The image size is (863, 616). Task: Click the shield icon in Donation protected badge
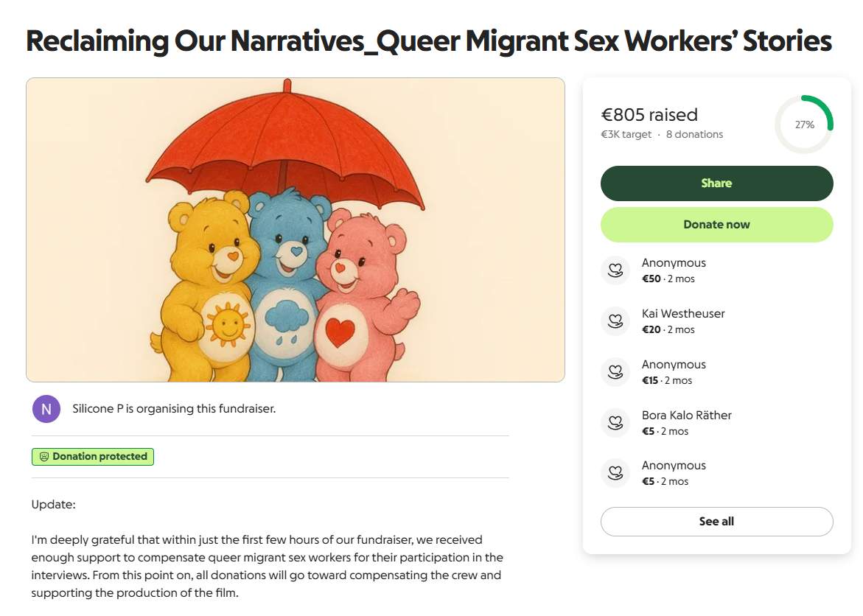click(x=44, y=457)
